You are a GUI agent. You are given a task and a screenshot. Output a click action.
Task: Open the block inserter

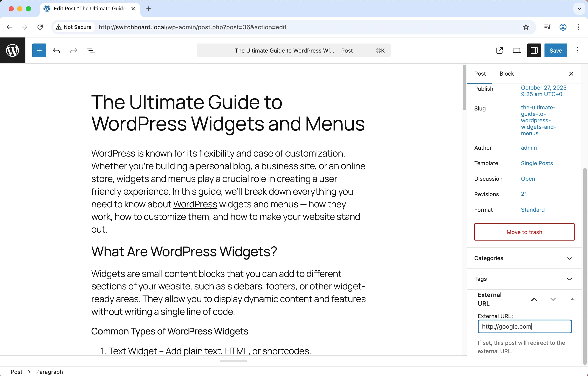point(39,50)
